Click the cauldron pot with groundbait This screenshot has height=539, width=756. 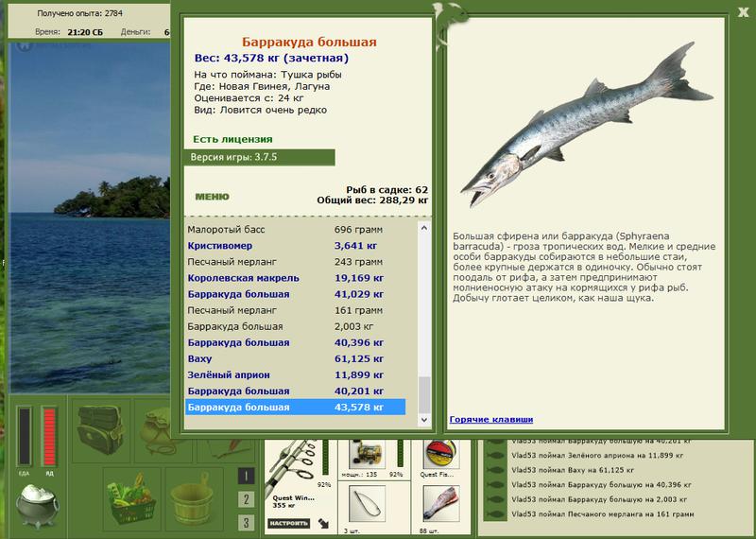coord(37,505)
